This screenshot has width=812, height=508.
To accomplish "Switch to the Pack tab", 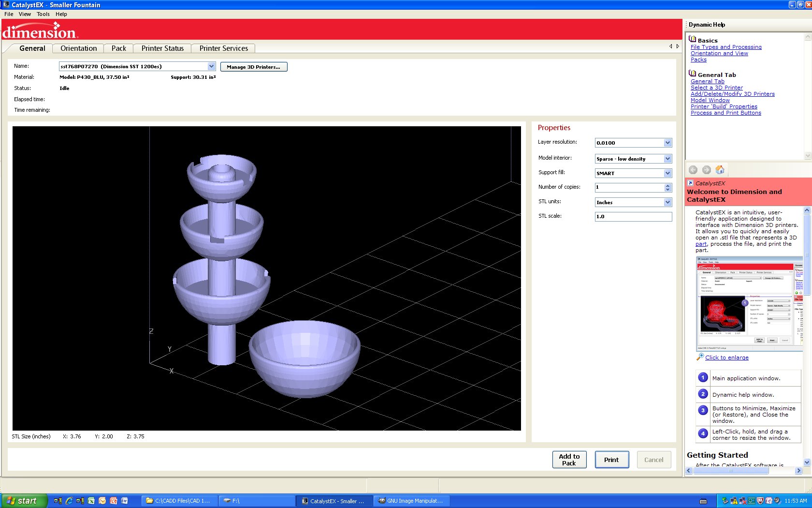I will (119, 48).
